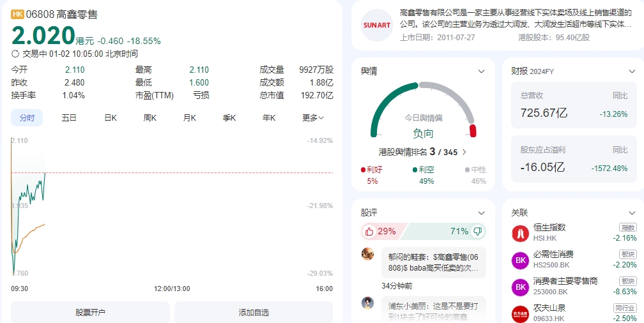
Task: Click the SUNART company logo
Action: tap(377, 25)
